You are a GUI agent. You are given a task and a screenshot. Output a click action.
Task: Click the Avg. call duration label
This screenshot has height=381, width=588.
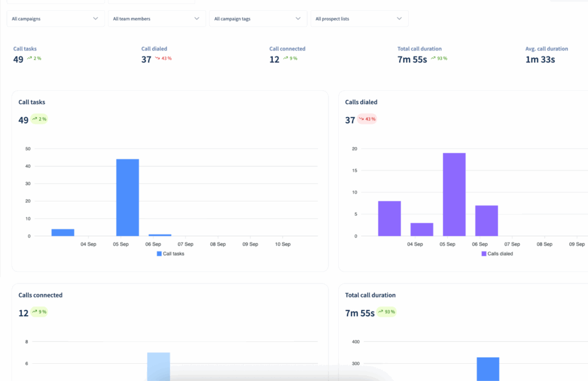coord(547,49)
